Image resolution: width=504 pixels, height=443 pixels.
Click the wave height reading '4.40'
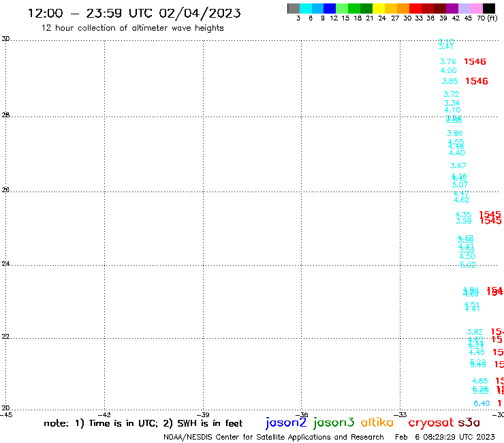pyautogui.click(x=457, y=153)
